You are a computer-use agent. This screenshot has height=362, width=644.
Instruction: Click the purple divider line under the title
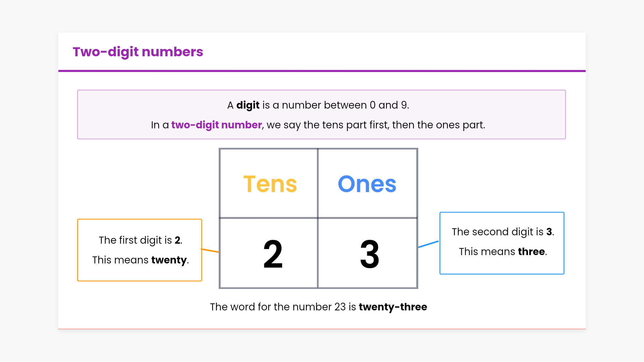pos(322,71)
